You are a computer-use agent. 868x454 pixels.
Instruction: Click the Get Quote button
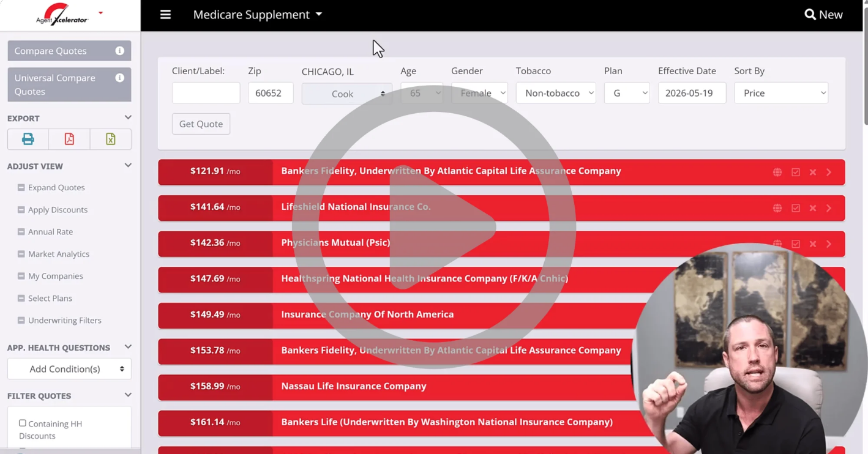[201, 124]
